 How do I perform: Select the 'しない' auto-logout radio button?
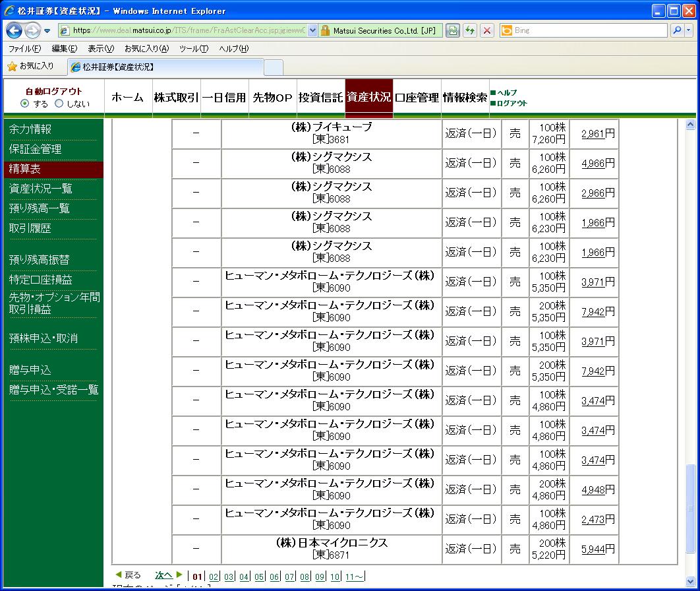click(x=59, y=104)
